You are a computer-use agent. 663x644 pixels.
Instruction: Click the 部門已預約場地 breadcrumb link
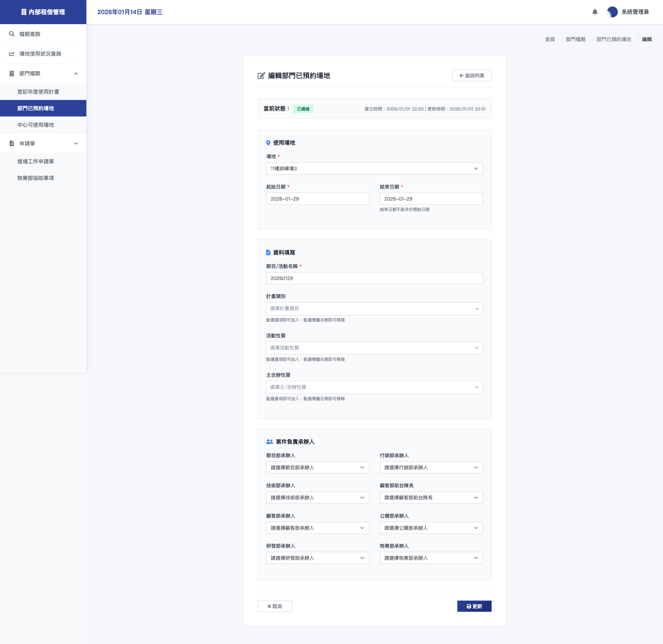614,39
